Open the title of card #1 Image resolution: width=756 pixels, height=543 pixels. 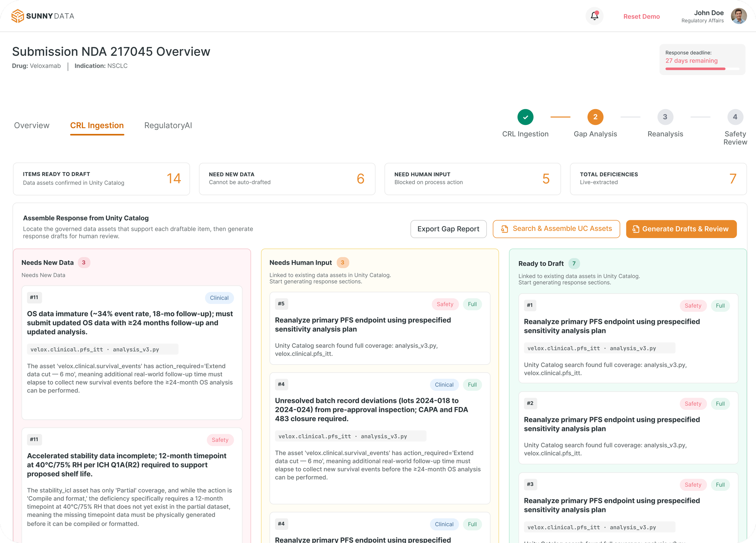(612, 326)
